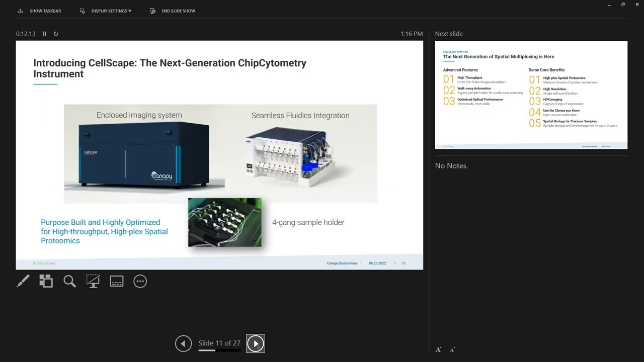644x362 pixels.
Task: Click next slide preview thumbnail
Action: point(531,95)
